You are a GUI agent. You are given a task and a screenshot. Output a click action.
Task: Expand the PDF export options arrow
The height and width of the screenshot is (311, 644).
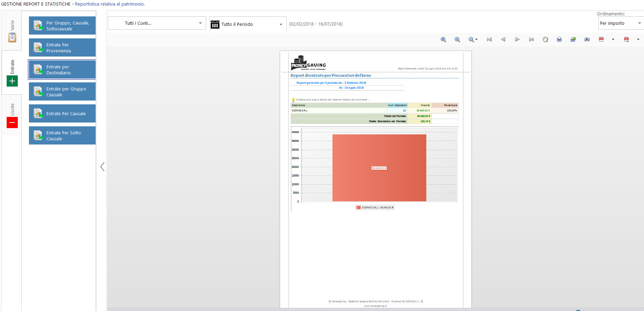[x=613, y=39]
